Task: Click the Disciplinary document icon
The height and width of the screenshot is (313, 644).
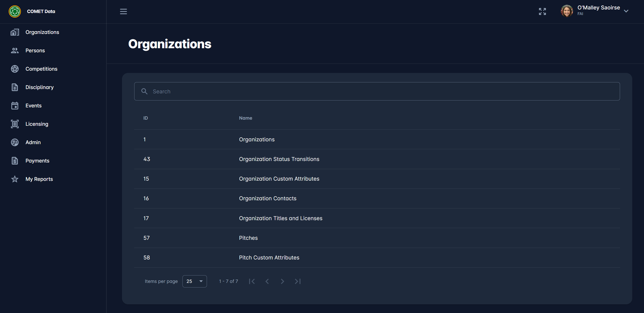Action: 15,87
